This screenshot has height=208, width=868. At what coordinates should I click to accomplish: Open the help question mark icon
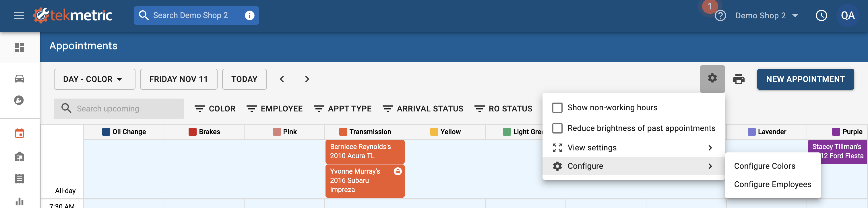pos(720,15)
